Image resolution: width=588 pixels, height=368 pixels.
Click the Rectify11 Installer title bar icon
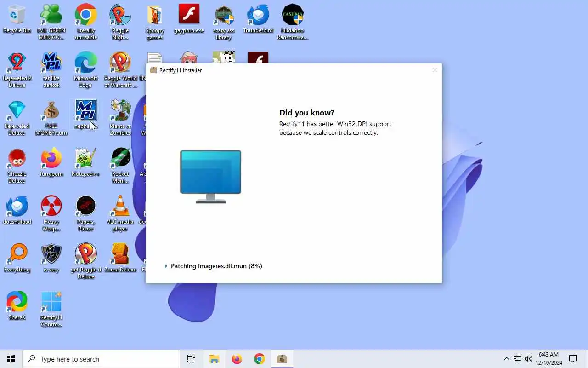[x=153, y=70]
